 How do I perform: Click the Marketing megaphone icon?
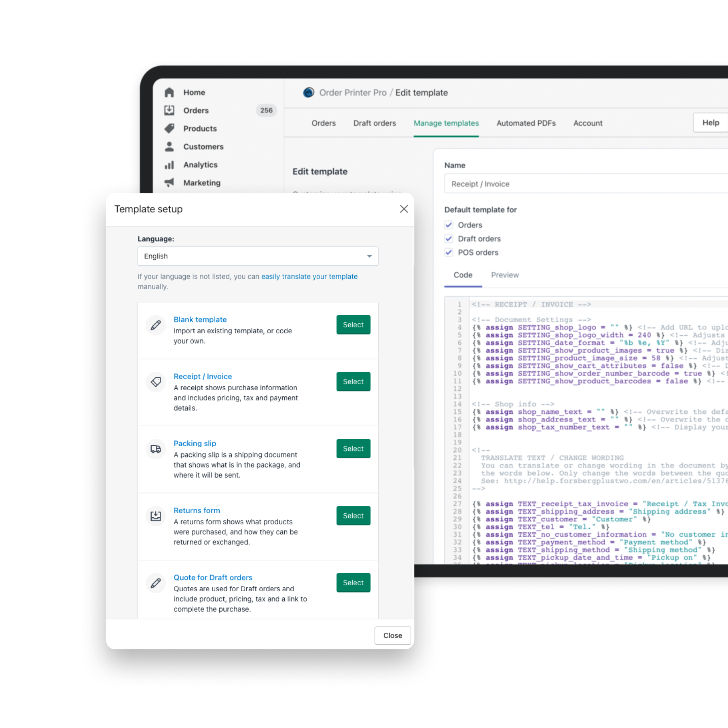pyautogui.click(x=169, y=183)
